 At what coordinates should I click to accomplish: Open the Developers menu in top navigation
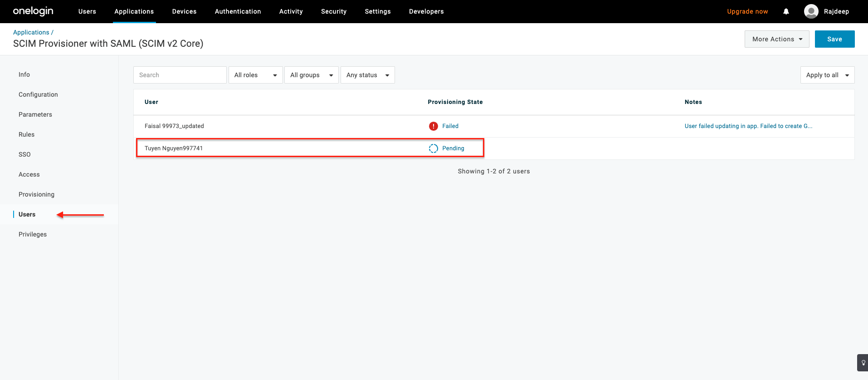[x=426, y=11]
